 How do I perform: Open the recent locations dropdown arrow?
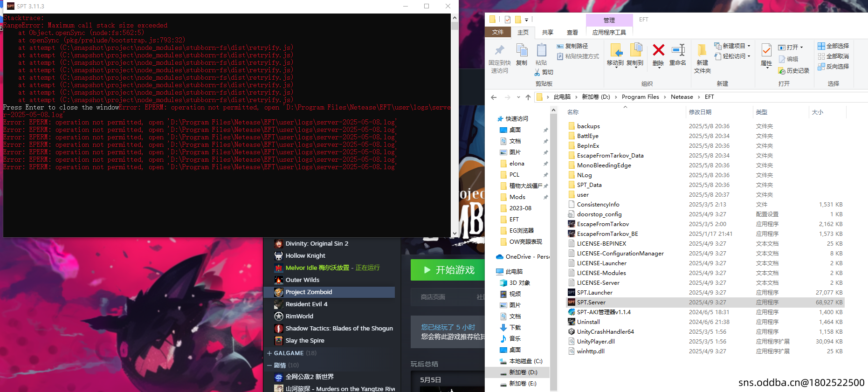pos(518,97)
